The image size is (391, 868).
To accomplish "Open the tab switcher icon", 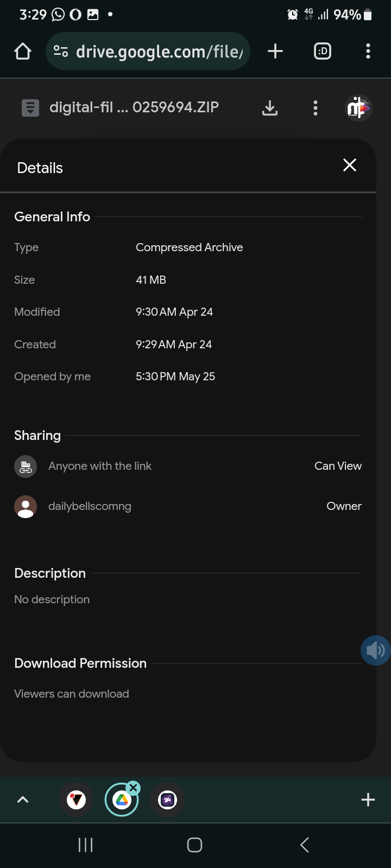I will click(323, 52).
